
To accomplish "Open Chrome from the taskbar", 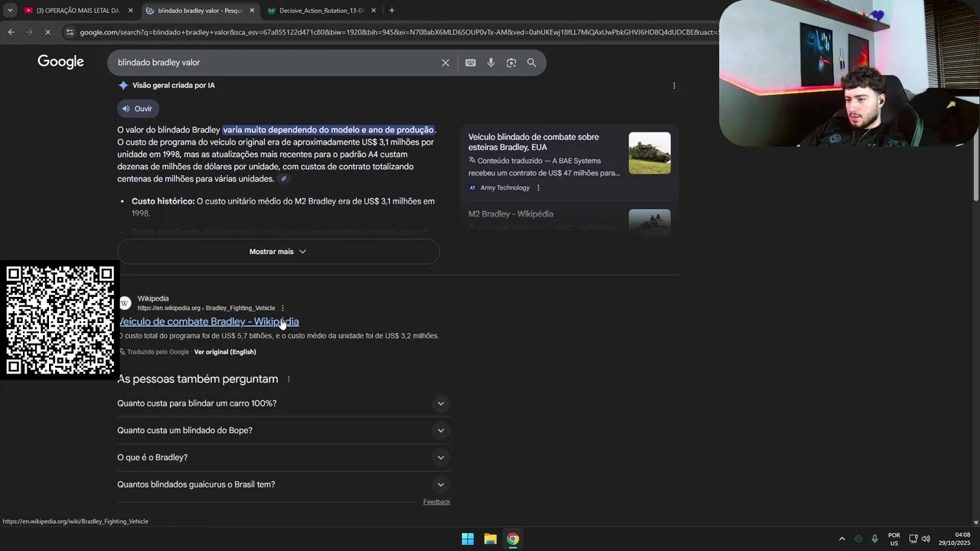I will click(x=513, y=539).
